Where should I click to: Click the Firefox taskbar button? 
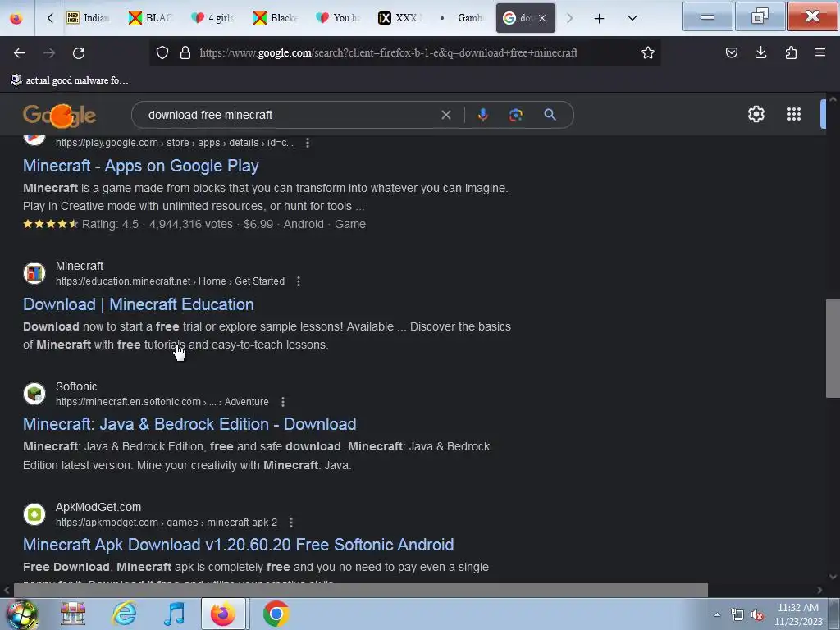(223, 614)
